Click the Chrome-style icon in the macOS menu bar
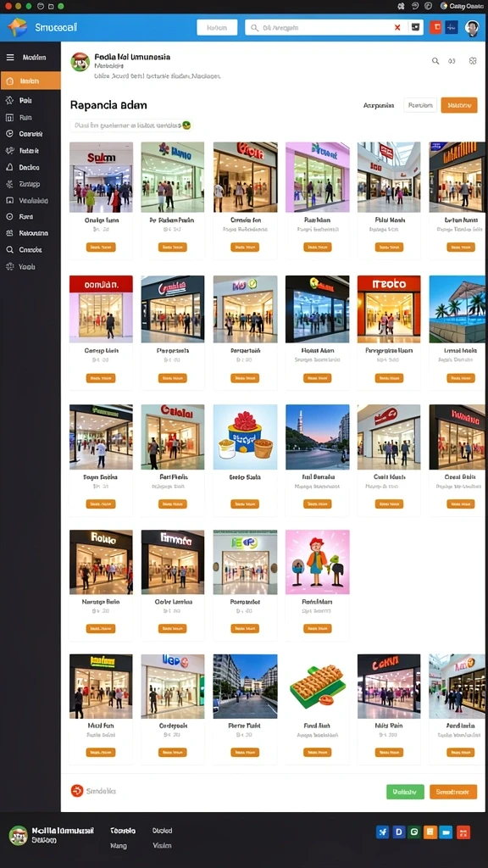The height and width of the screenshot is (868, 488). tap(444, 6)
